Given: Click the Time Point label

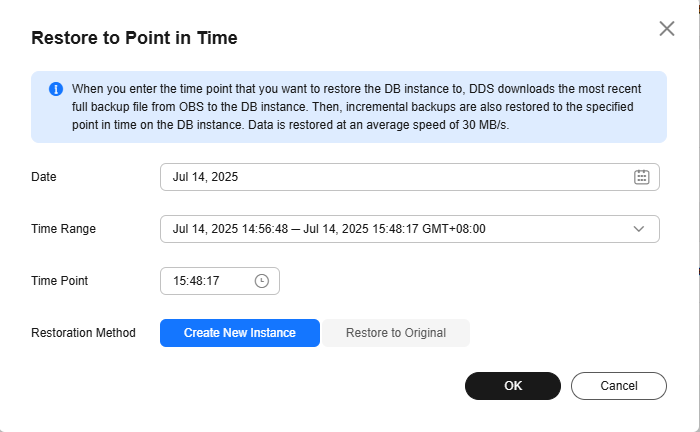Looking at the screenshot, I should click(60, 281).
